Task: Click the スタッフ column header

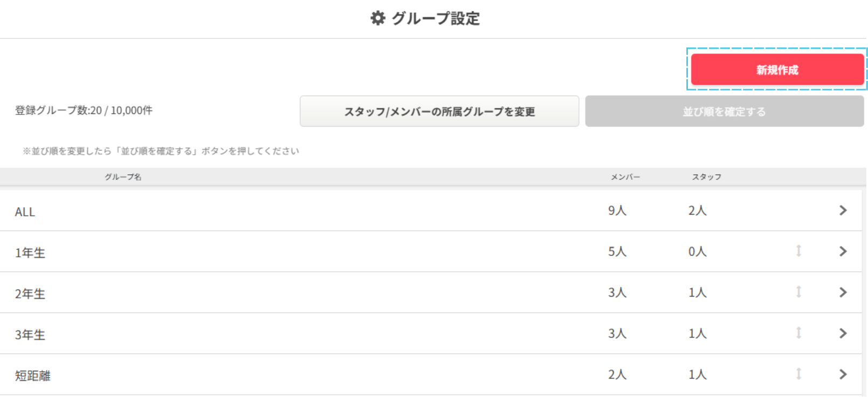Action: point(707,177)
